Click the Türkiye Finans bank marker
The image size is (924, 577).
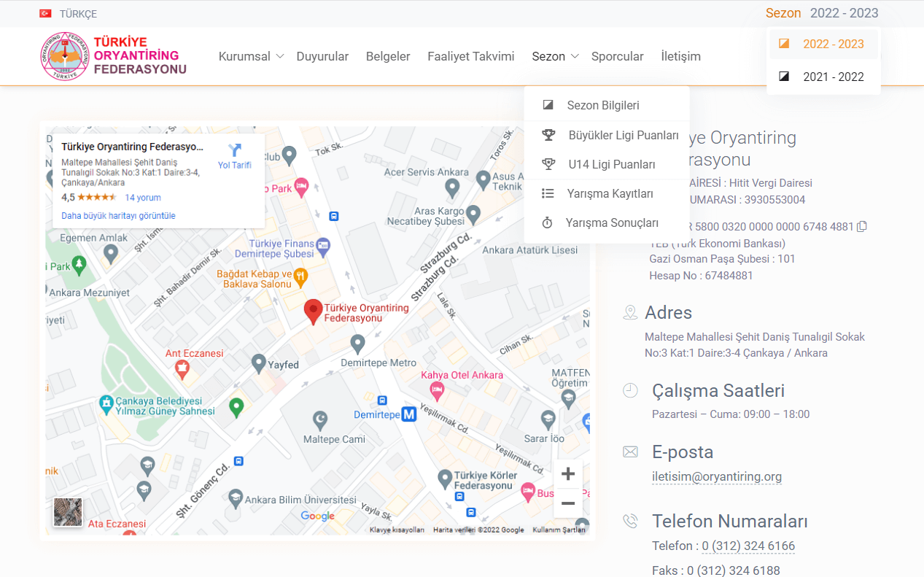coord(323,245)
